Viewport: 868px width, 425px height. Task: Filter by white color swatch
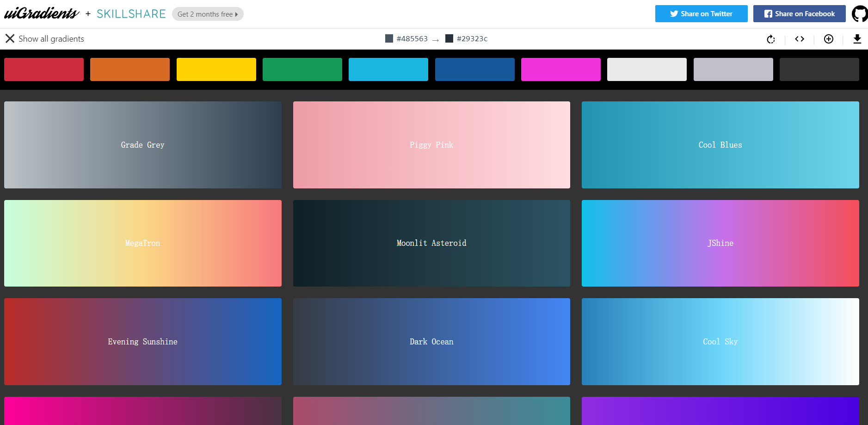pyautogui.click(x=647, y=69)
